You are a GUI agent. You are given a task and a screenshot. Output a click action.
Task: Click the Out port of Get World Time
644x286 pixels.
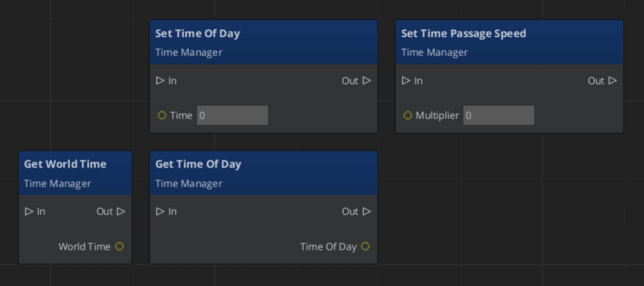coord(121,211)
